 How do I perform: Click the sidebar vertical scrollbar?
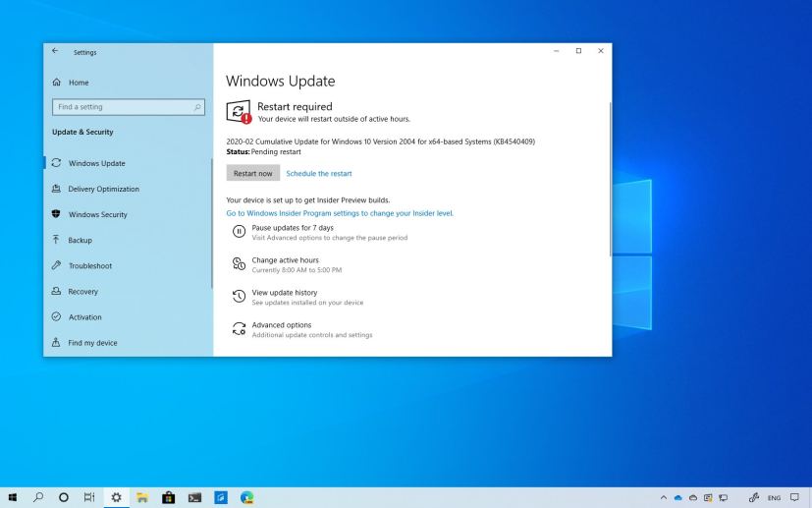coord(212,223)
